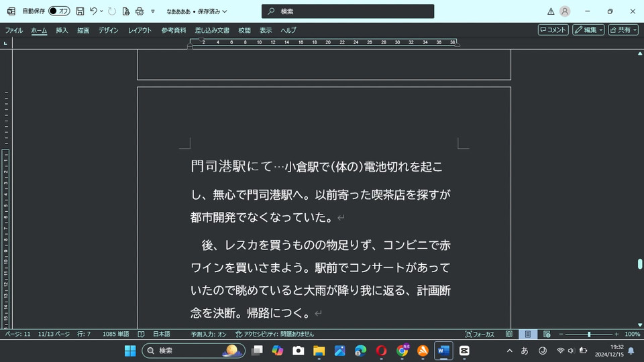Open Google Chrome from taskbar
The image size is (644, 362).
(x=402, y=351)
